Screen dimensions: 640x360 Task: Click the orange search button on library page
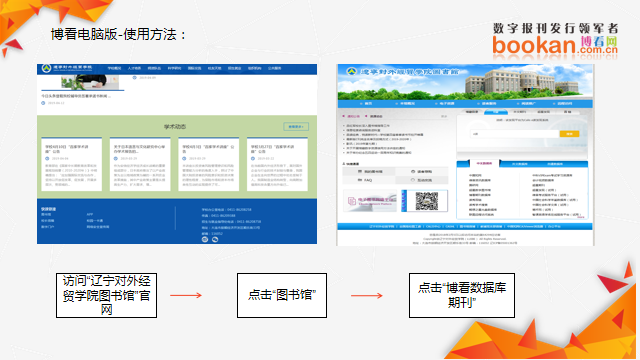(x=569, y=134)
